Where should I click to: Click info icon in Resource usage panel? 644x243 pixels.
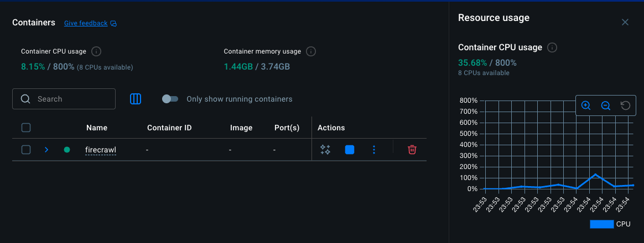[x=552, y=47]
